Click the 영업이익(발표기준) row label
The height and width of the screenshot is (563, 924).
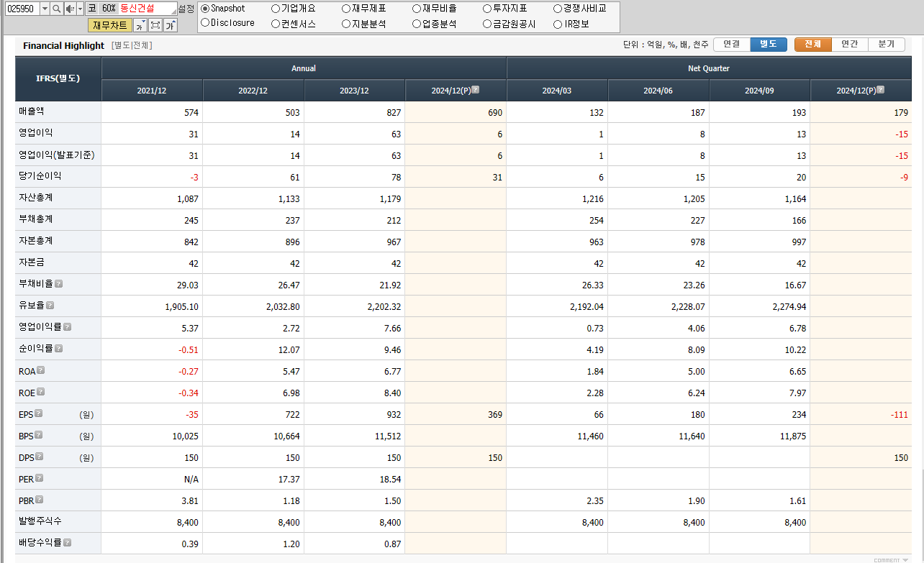coord(57,155)
